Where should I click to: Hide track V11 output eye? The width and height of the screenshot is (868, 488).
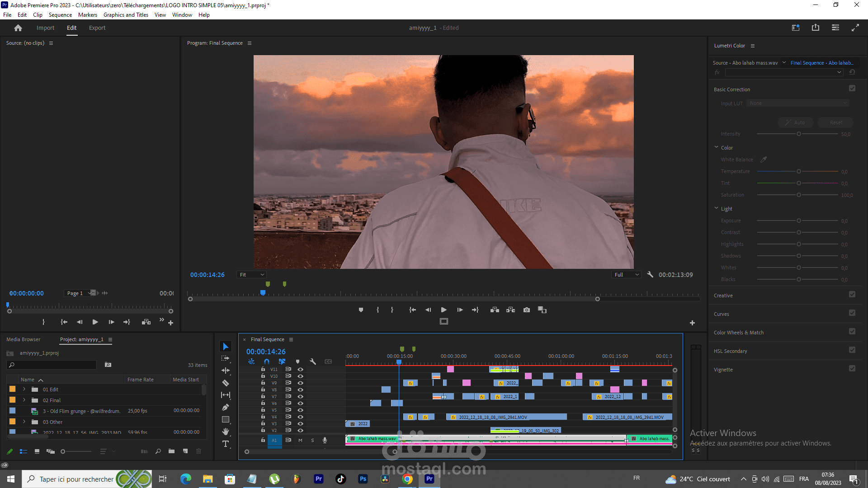(x=300, y=369)
